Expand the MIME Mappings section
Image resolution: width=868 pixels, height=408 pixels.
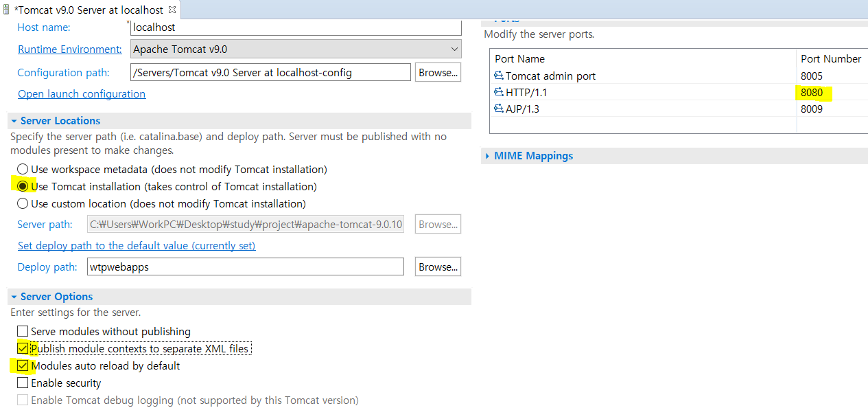pos(487,156)
